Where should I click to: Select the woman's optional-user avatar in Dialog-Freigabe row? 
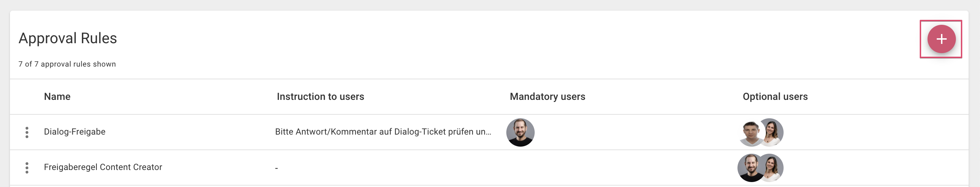tap(772, 132)
